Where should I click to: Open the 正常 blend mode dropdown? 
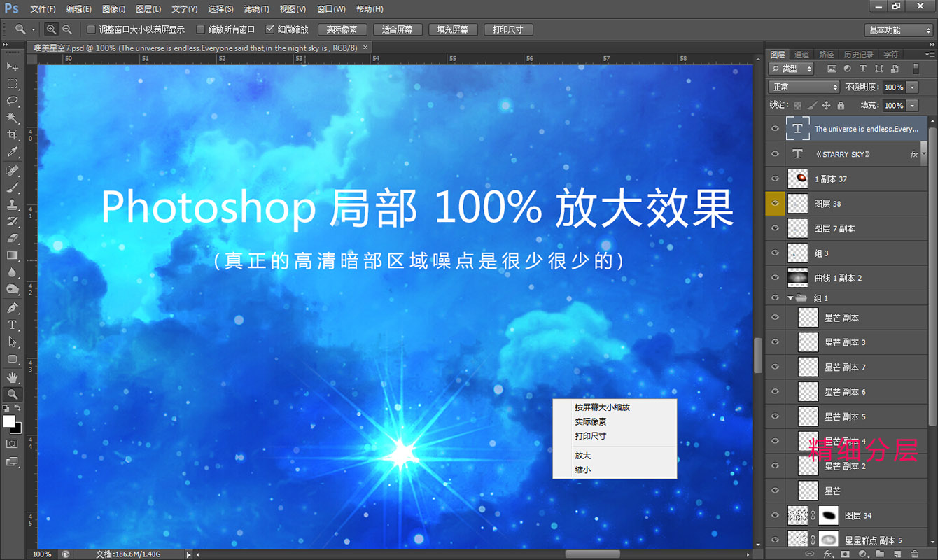[804, 87]
